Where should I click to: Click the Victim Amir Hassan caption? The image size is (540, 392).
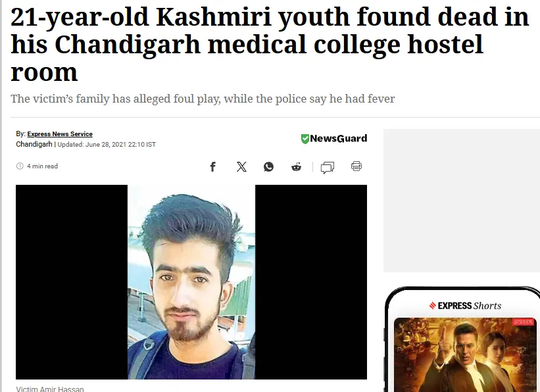(x=50, y=389)
